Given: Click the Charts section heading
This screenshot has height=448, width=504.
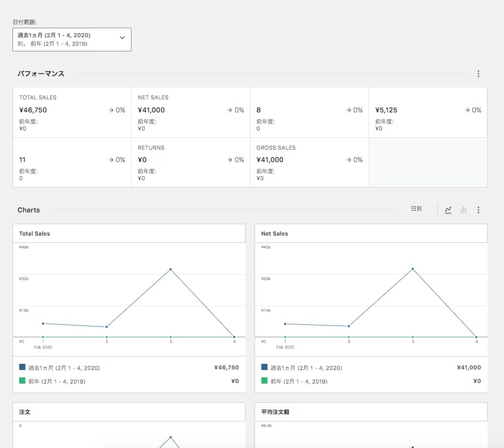Looking at the screenshot, I should click(x=29, y=210).
